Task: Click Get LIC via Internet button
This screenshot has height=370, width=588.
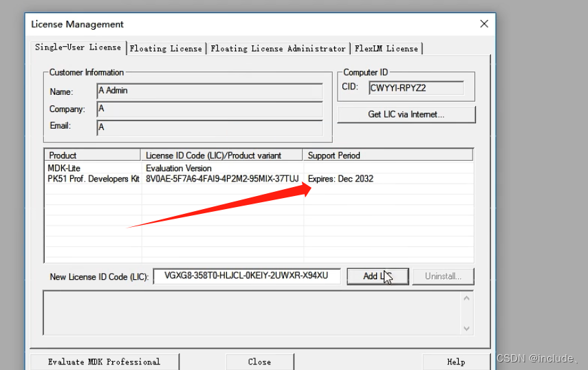Action: [406, 114]
